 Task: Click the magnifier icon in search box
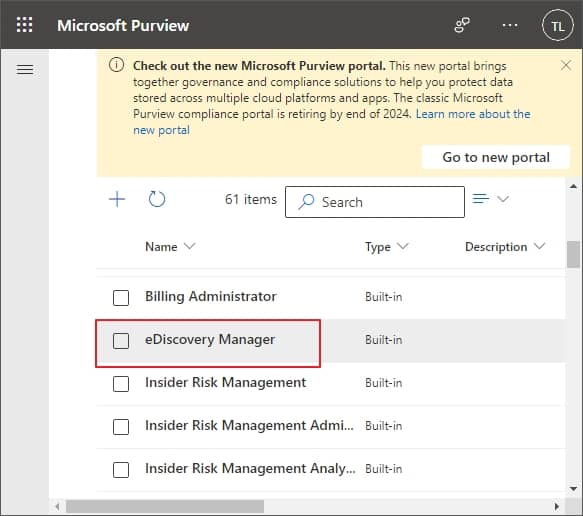[x=306, y=202]
